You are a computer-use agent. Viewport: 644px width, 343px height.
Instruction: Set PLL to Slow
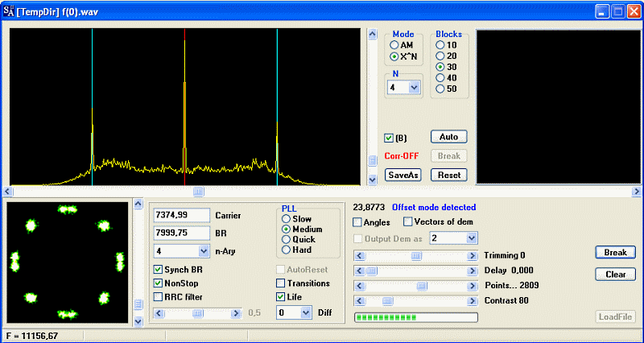pyautogui.click(x=286, y=219)
